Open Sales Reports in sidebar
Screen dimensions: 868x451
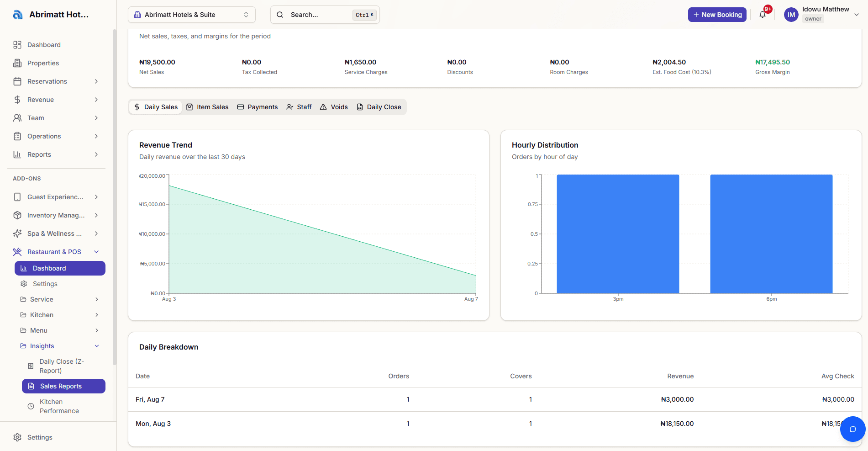pyautogui.click(x=63, y=386)
